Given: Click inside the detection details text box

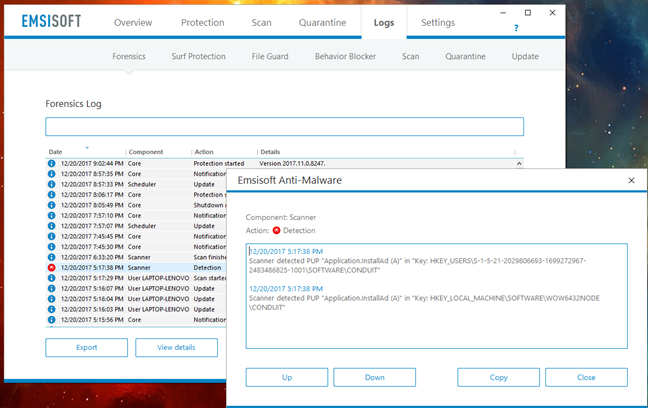Looking at the screenshot, I should point(436,296).
